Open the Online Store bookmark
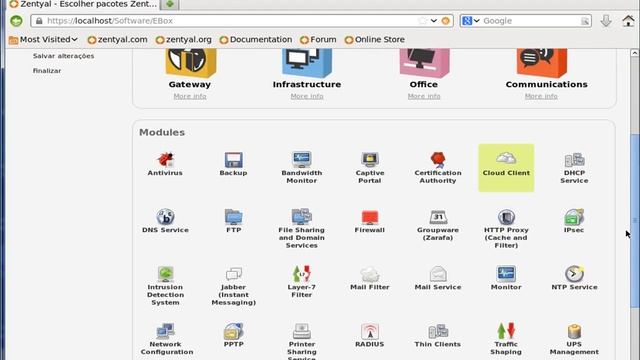 pyautogui.click(x=375, y=40)
